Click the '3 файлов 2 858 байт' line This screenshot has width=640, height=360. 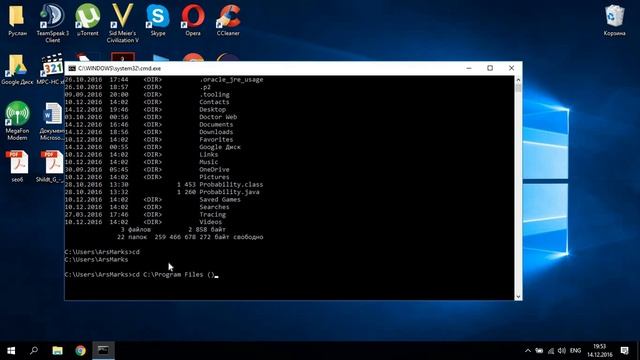click(173, 229)
